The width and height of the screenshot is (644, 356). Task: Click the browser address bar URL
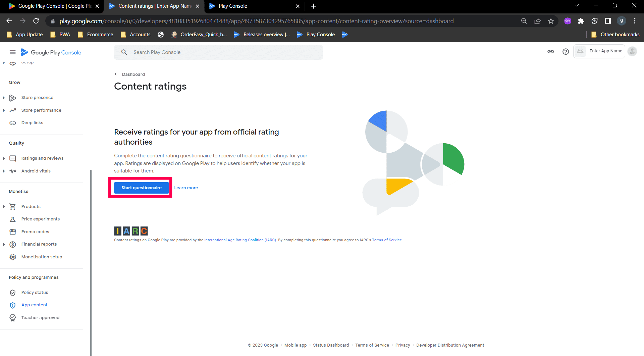256,21
